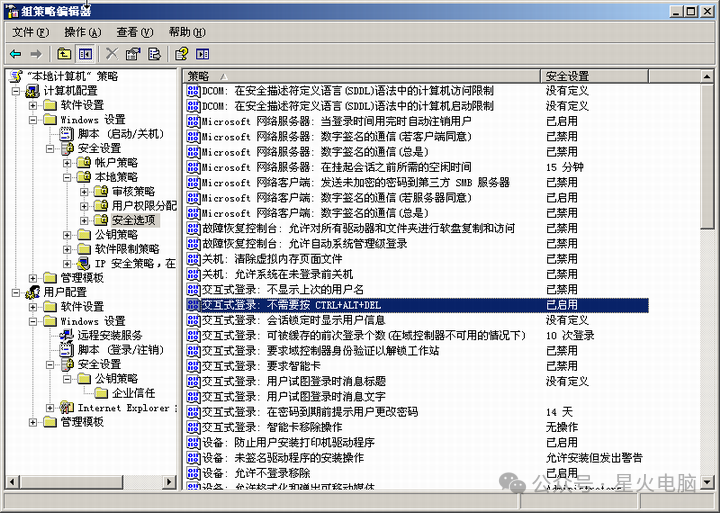Click the 用户权限分配 folder icon

tap(101, 206)
